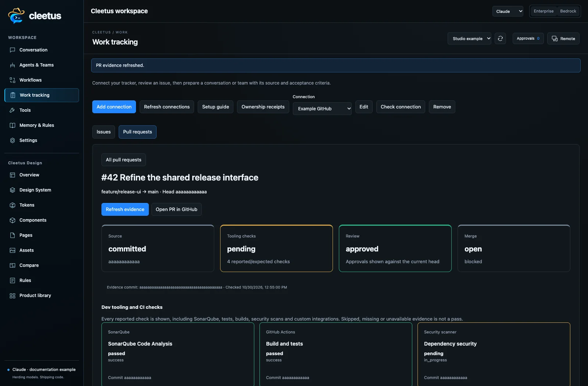Click the Compare split-panel icon
The height and width of the screenshot is (386, 588).
[x=12, y=265]
